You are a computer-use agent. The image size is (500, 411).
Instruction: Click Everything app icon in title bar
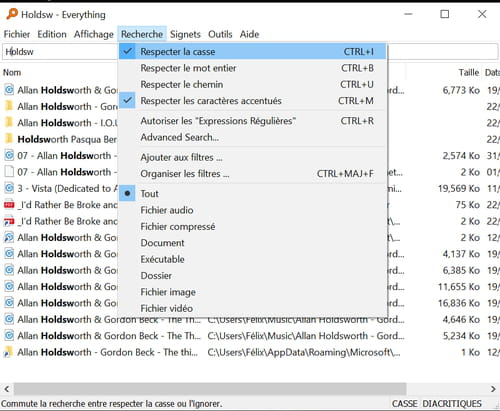click(x=12, y=14)
